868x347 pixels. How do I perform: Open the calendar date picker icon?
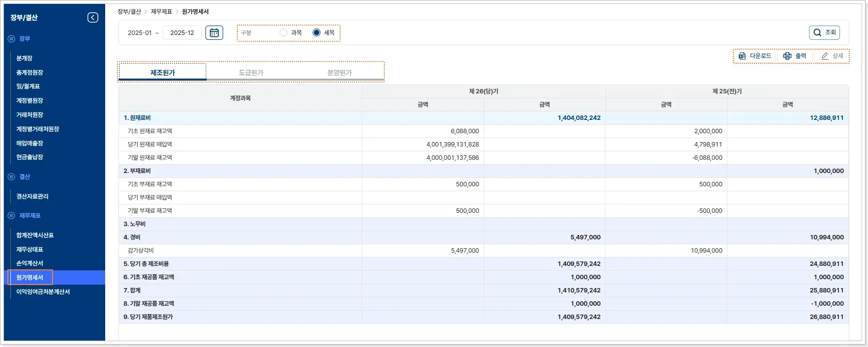[x=214, y=33]
